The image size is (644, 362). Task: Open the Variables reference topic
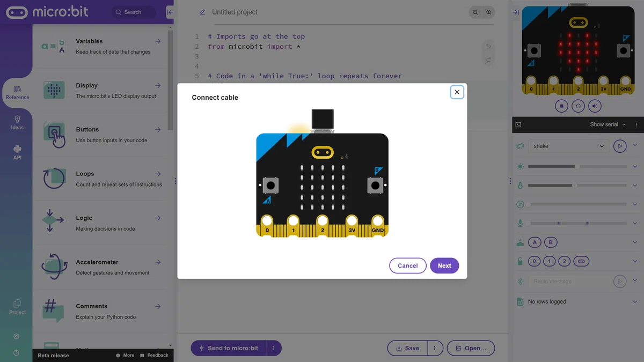(x=100, y=46)
